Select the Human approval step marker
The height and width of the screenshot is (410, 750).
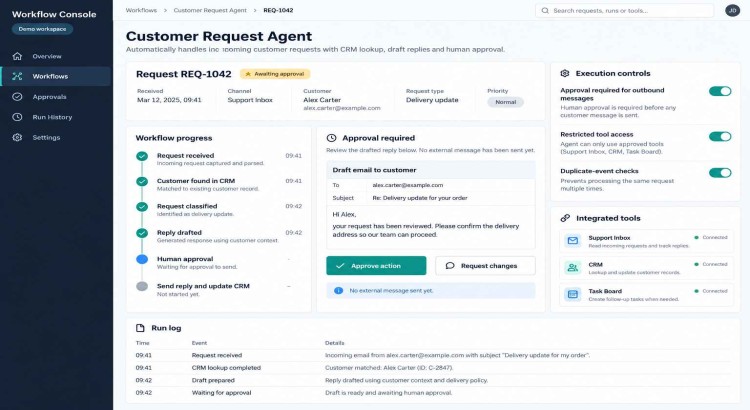pyautogui.click(x=142, y=259)
